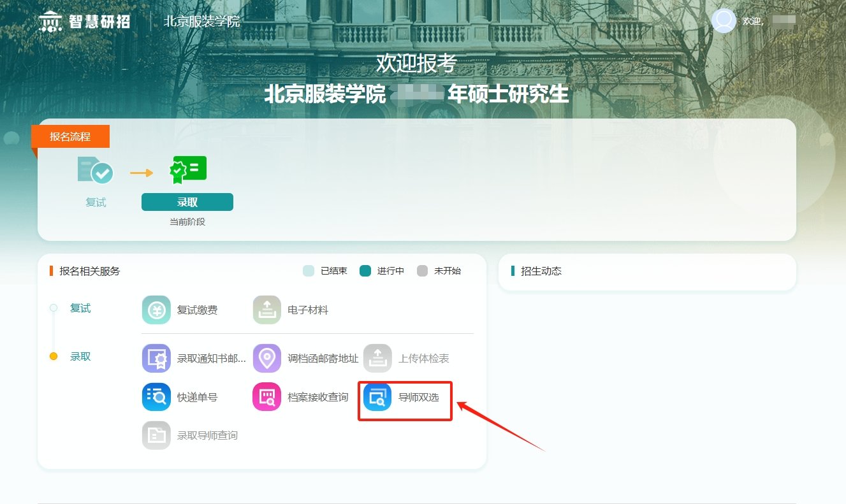This screenshot has height=504, width=846.
Task: Click the 档案接收查询 text link
Action: [318, 398]
